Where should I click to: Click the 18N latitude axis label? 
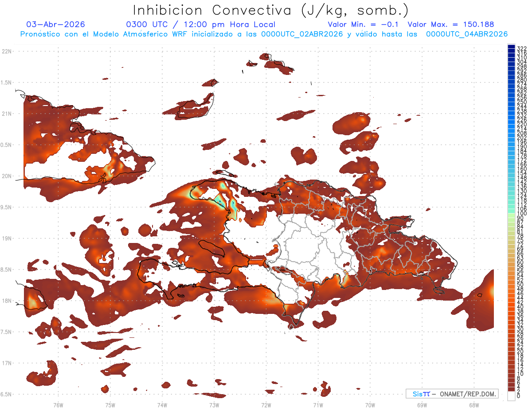(x=7, y=301)
